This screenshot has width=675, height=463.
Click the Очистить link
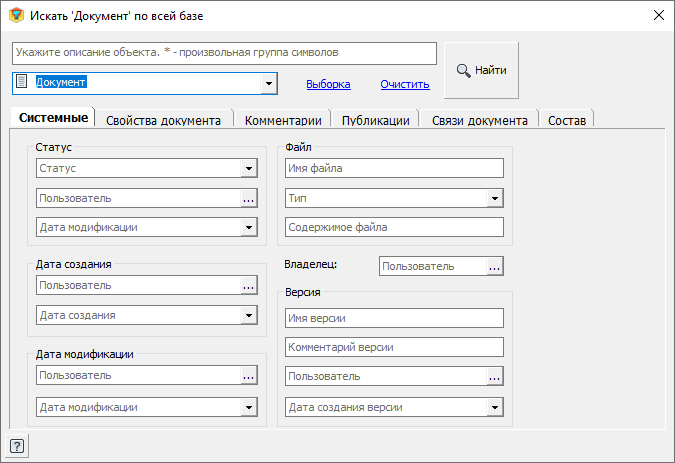pos(404,85)
